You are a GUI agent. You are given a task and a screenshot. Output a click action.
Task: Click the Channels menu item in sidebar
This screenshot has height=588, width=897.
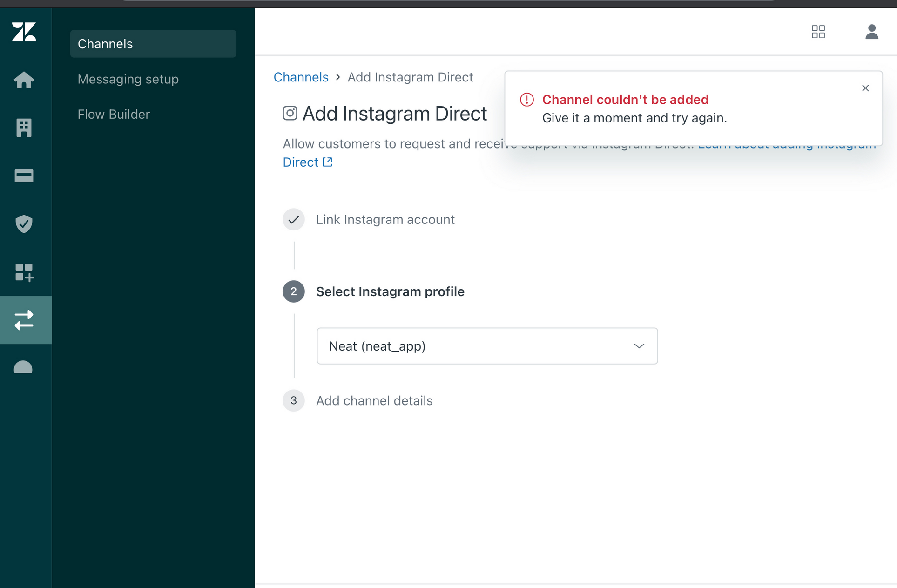153,43
